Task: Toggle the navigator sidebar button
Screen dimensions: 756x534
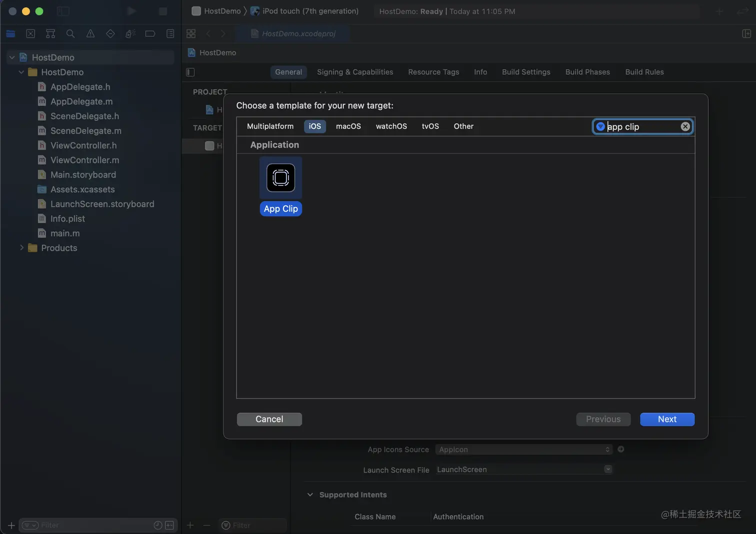Action: coord(63,11)
